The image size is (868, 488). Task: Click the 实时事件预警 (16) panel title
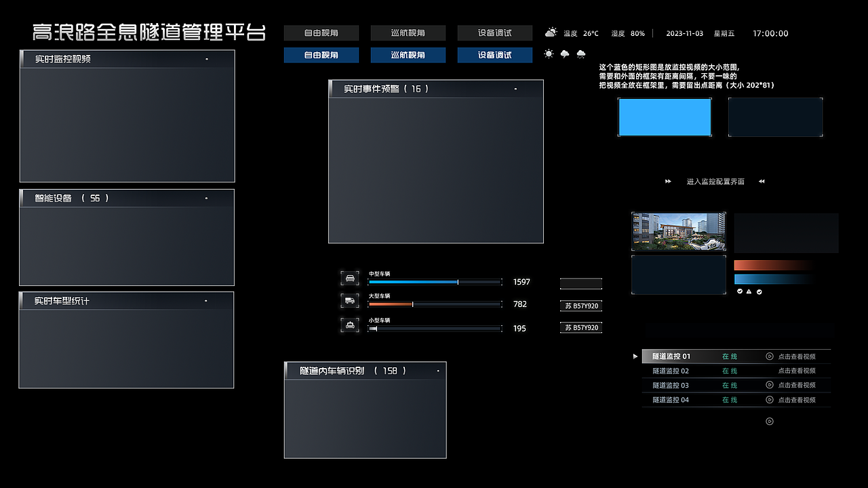click(386, 89)
